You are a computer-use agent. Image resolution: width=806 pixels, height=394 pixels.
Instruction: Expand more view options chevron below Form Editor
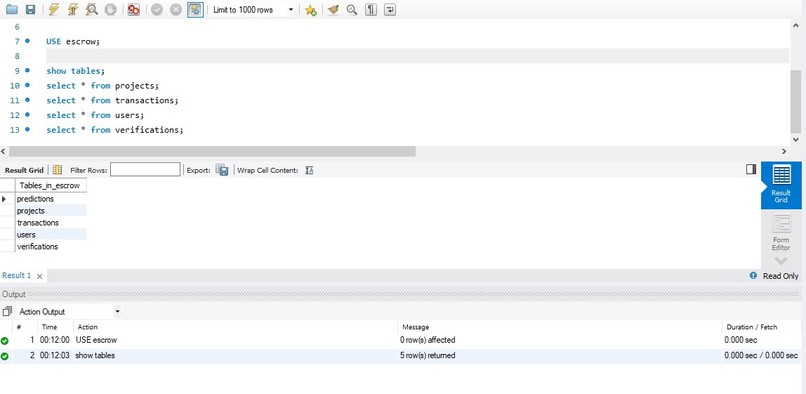coord(781,261)
